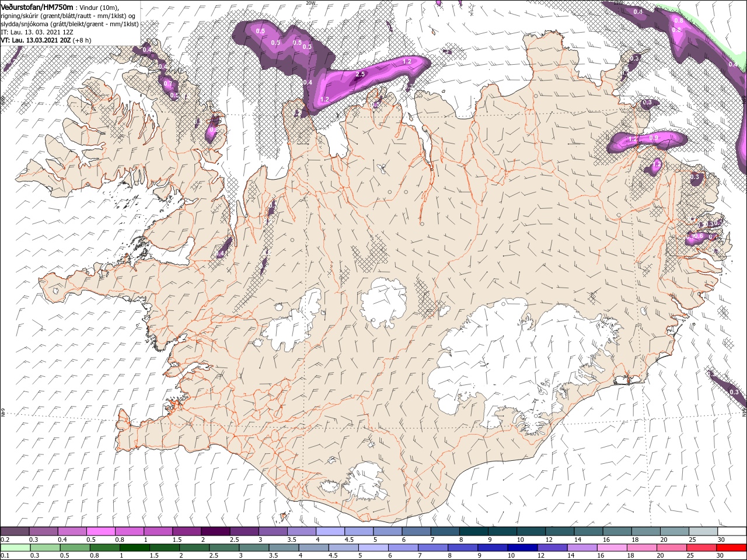The width and height of the screenshot is (747, 560).
Task: Select darkest purple snow swatch for 2–2.5 mm
Action: [x=215, y=531]
